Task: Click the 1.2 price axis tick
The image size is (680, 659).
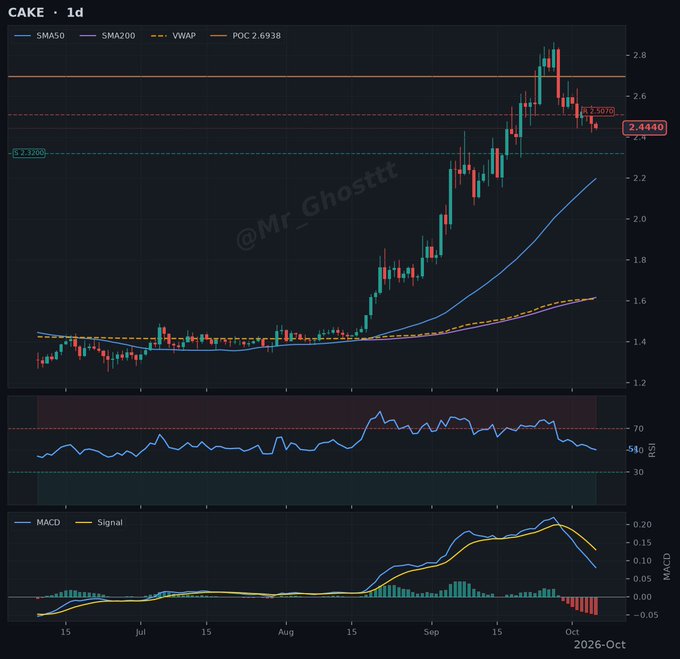Action: pyautogui.click(x=640, y=383)
